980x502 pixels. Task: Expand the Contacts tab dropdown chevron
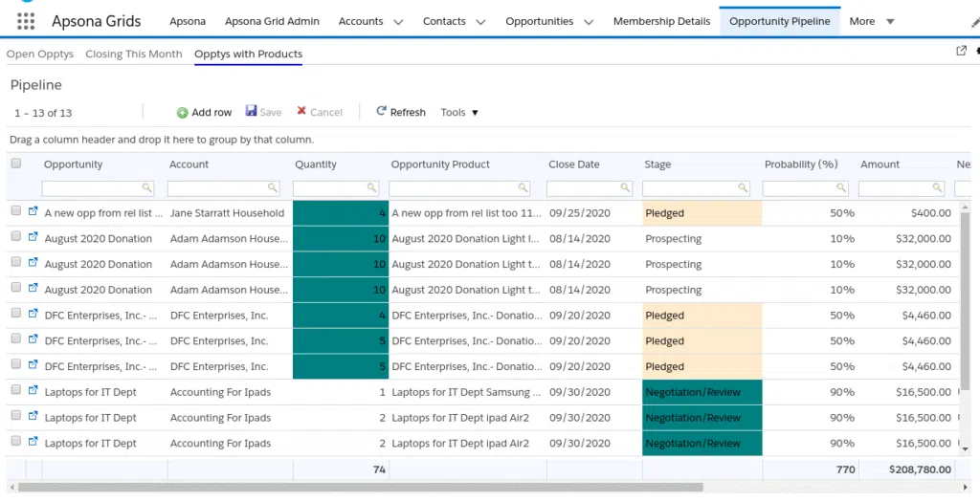(480, 22)
